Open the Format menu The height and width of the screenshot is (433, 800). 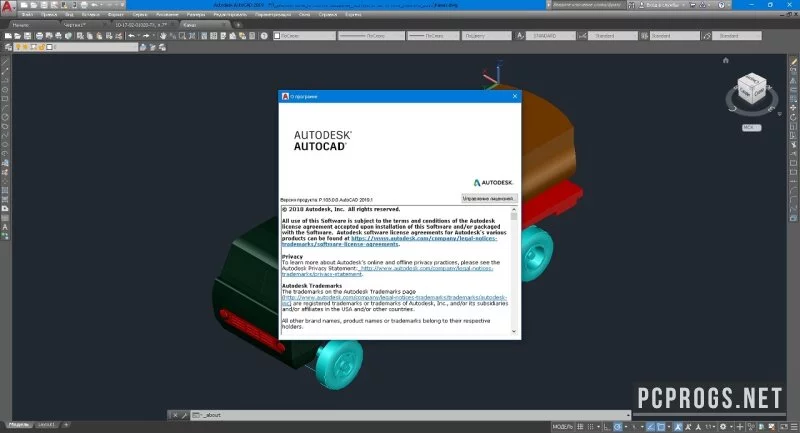click(x=116, y=15)
